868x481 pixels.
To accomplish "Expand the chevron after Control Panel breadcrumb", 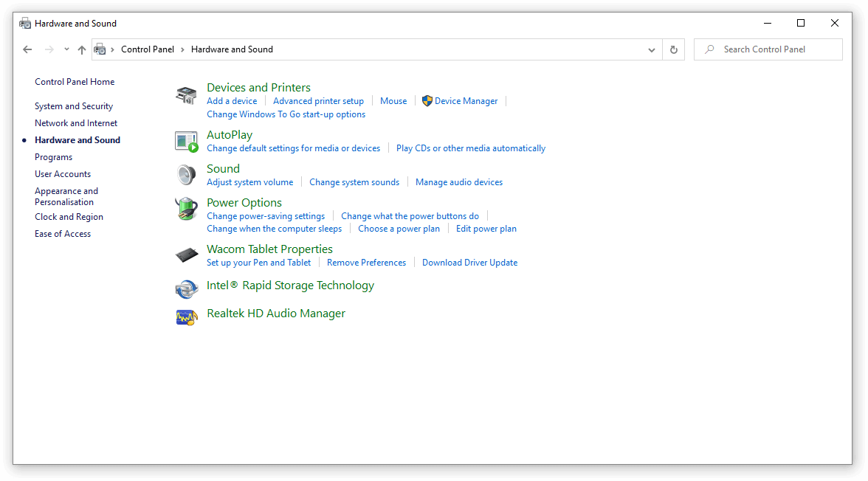I will pyautogui.click(x=183, y=49).
